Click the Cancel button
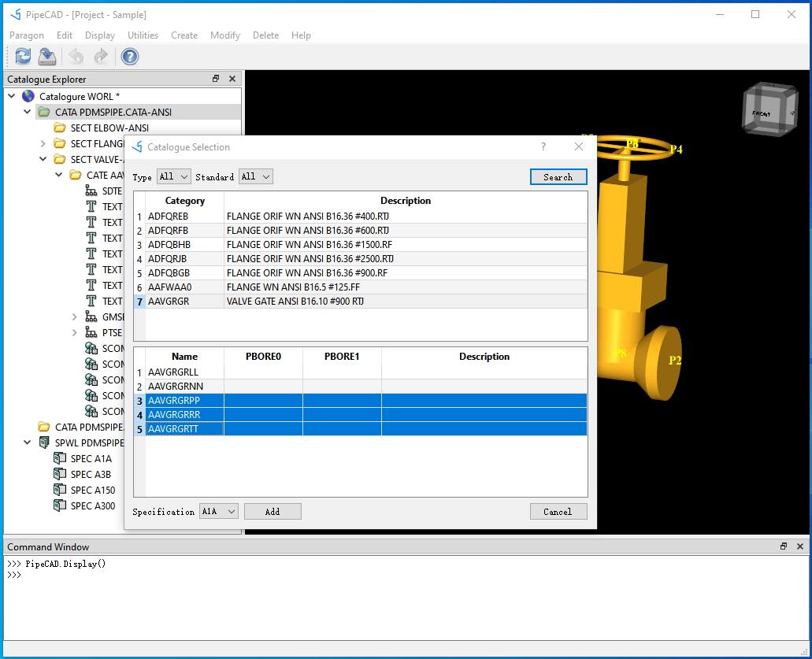 558,512
